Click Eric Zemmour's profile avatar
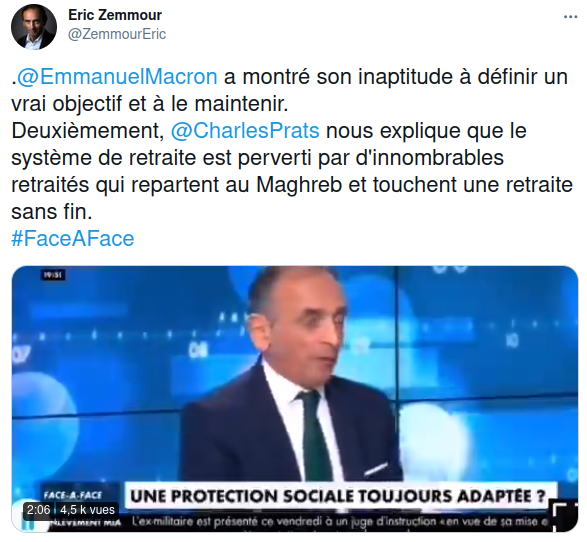 pos(34,27)
